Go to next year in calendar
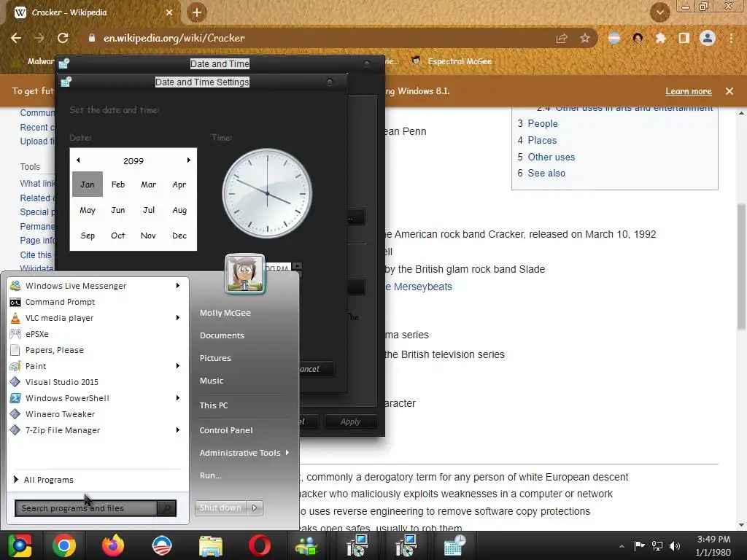The image size is (747, 560). pyautogui.click(x=189, y=160)
